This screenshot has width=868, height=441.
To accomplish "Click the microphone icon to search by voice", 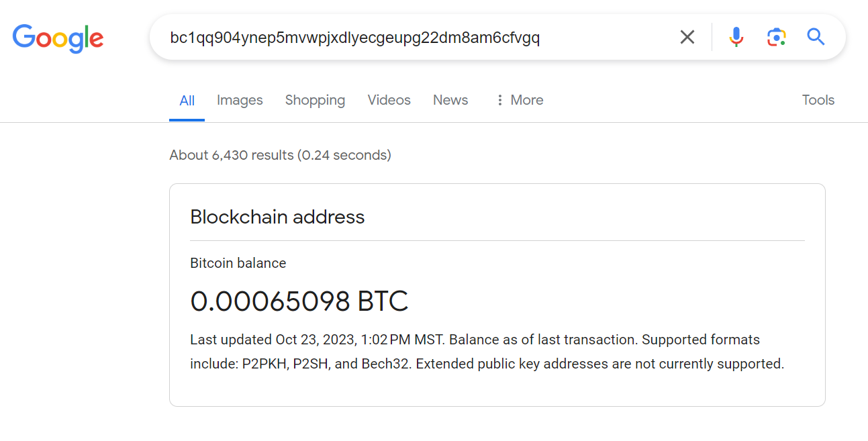I will 736,37.
